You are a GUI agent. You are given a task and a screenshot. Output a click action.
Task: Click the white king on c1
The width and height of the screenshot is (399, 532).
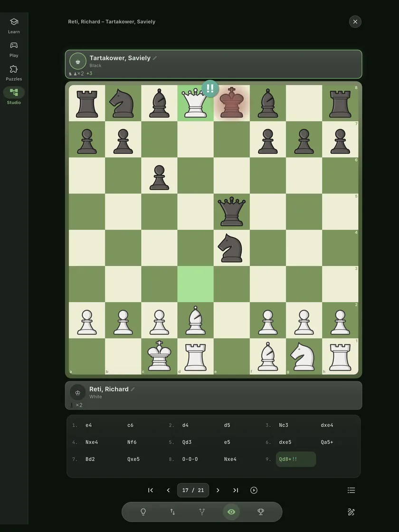point(159,356)
